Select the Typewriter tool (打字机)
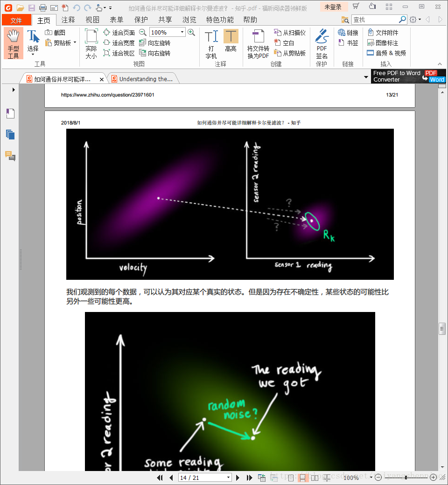 (211, 44)
